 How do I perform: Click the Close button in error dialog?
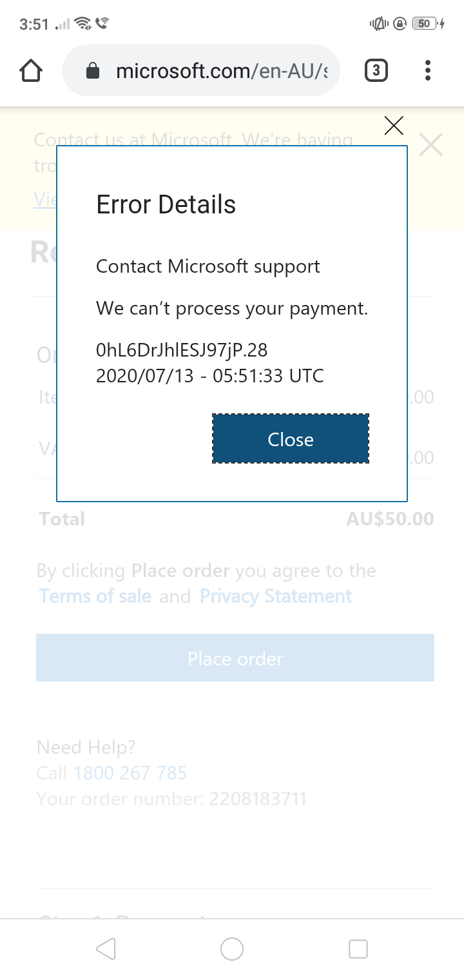pos(291,439)
